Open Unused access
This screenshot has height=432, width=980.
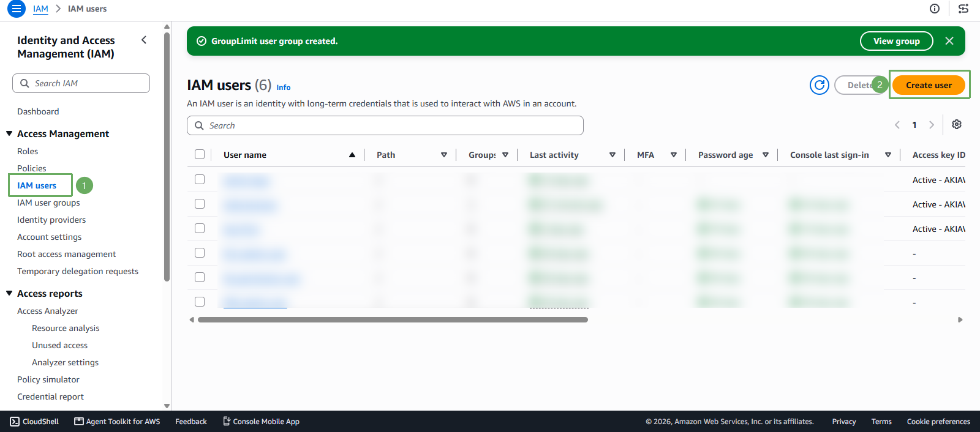click(x=59, y=345)
